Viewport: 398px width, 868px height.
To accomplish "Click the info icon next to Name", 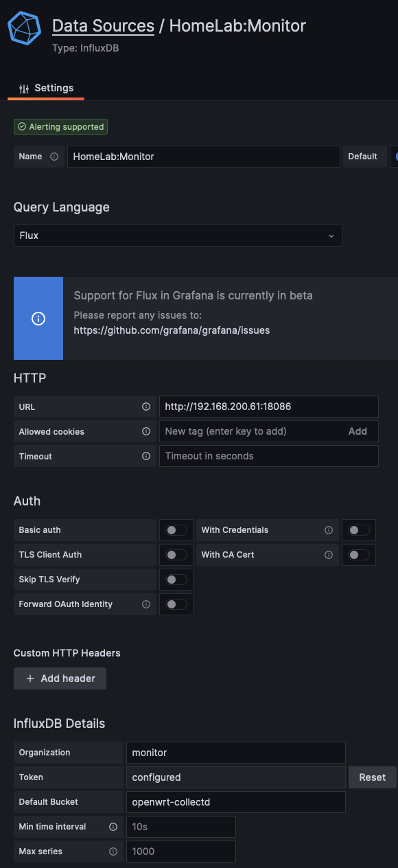I will tap(54, 157).
